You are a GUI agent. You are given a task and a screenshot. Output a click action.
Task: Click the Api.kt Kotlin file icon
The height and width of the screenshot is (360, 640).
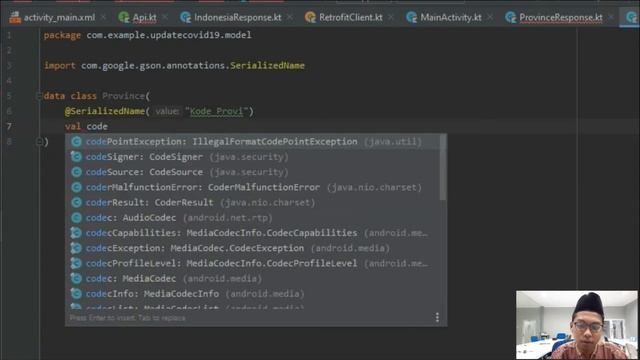[123, 17]
